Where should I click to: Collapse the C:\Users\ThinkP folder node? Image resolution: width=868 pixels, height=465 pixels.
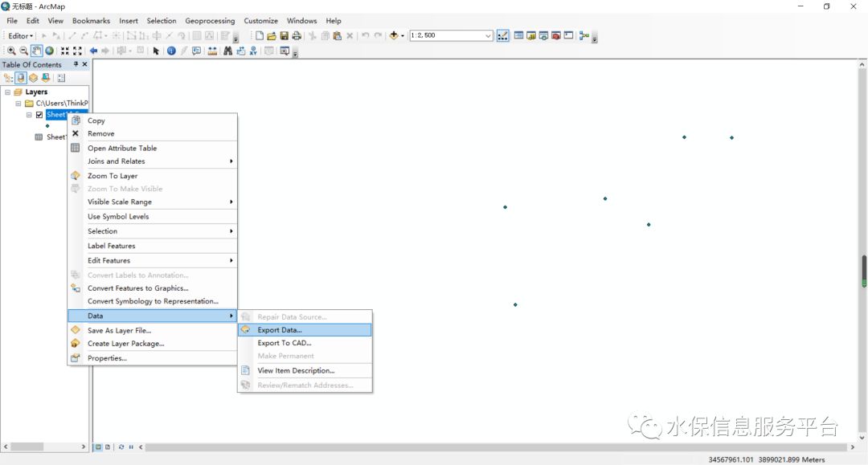18,104
